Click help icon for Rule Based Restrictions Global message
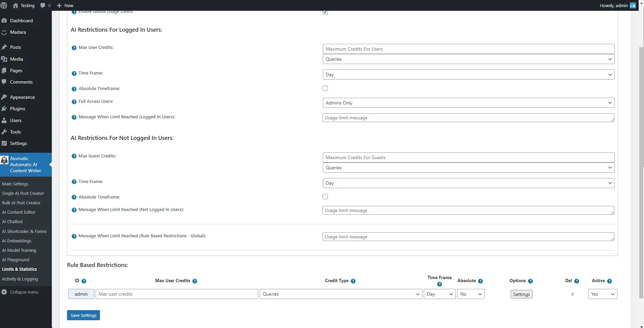Viewport: 644px width, 328px height. point(74,236)
